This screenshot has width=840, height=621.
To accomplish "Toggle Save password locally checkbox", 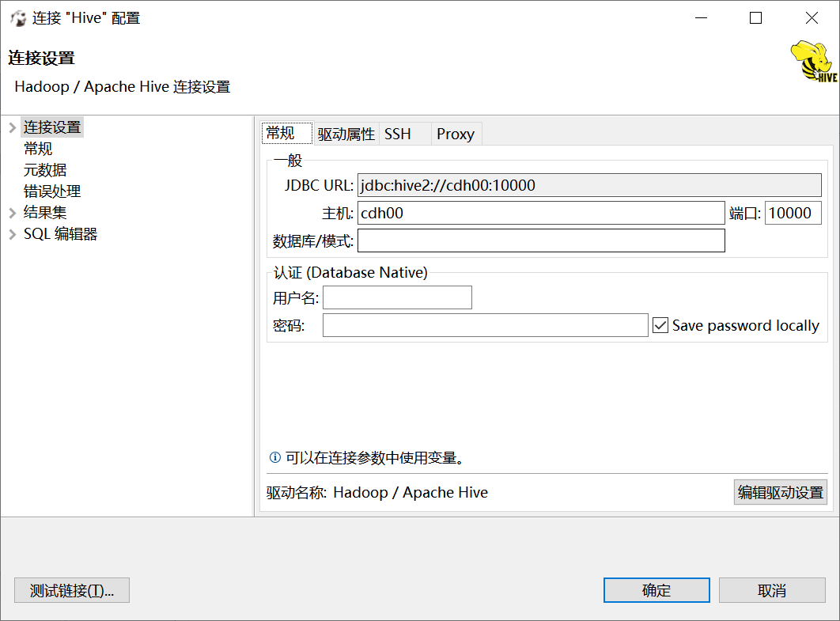I will click(660, 325).
